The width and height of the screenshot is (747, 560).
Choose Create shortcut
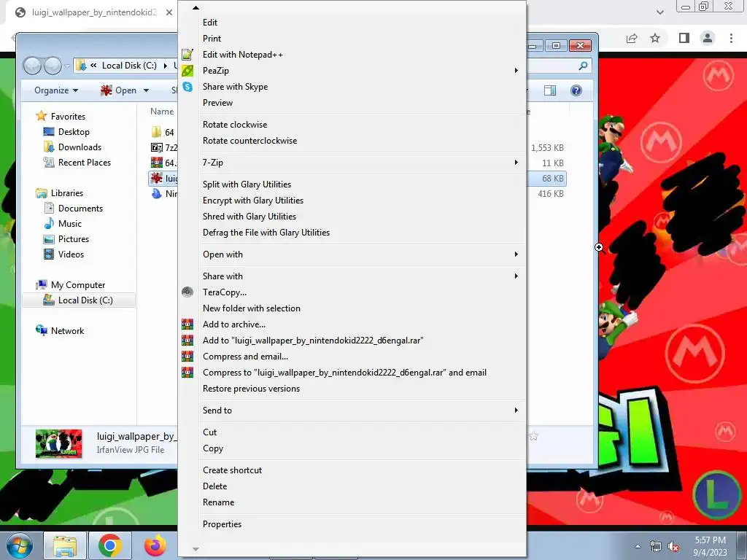click(x=232, y=470)
